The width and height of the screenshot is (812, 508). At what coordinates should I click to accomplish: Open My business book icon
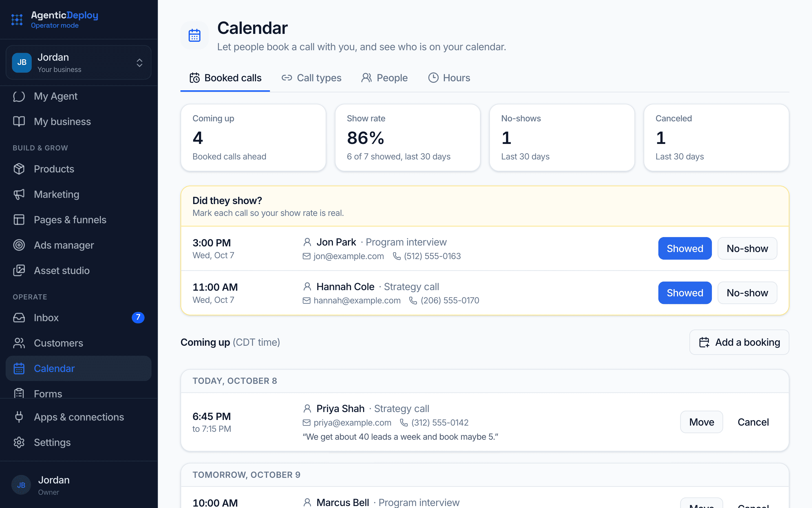click(19, 122)
